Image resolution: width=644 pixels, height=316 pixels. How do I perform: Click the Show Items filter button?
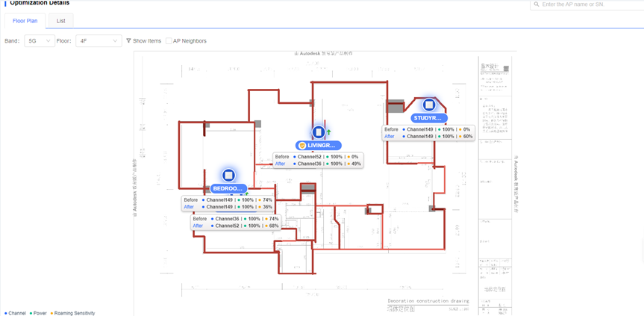coord(143,41)
